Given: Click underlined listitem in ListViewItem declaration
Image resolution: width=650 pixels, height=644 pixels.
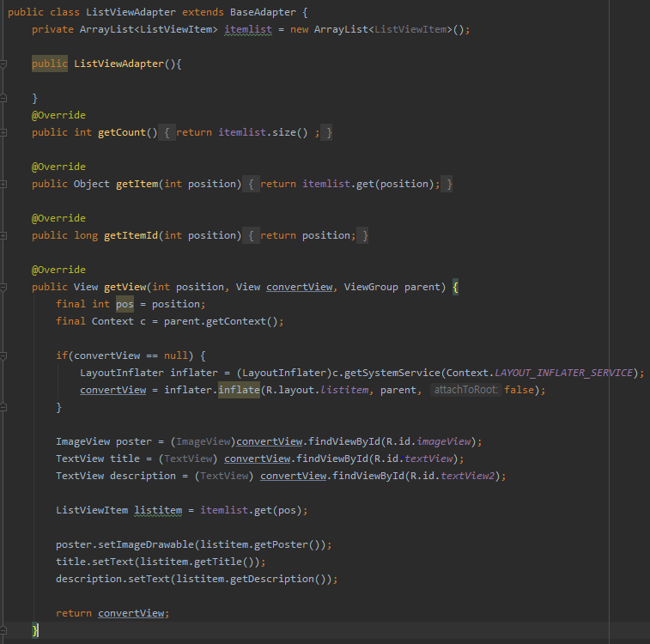Looking at the screenshot, I should point(158,510).
